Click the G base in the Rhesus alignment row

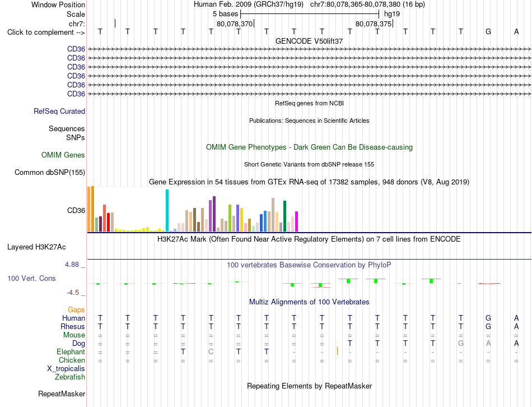(x=488, y=327)
